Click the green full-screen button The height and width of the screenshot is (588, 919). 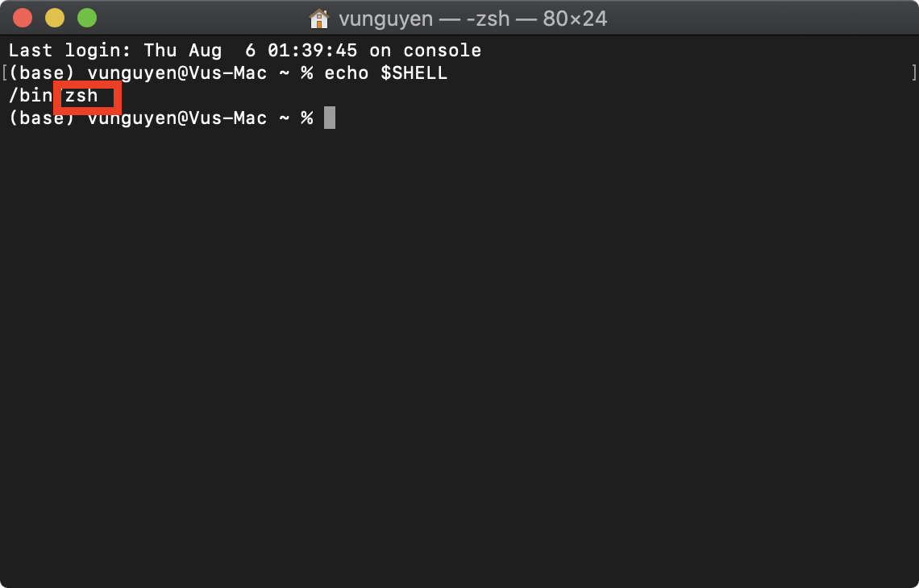click(x=87, y=19)
